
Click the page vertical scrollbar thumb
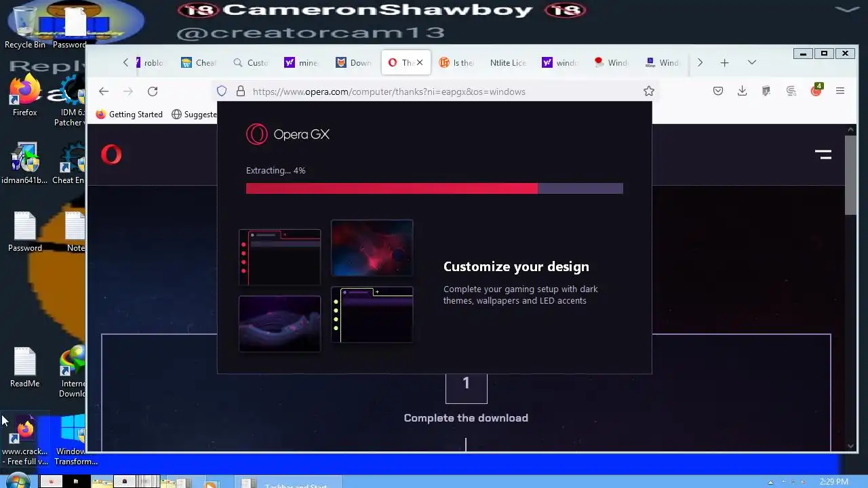pos(851,175)
